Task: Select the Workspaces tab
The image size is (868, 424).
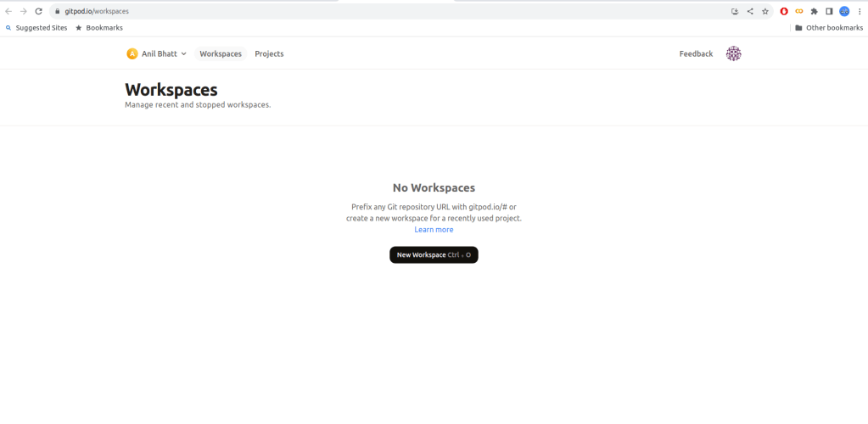Action: [221, 53]
